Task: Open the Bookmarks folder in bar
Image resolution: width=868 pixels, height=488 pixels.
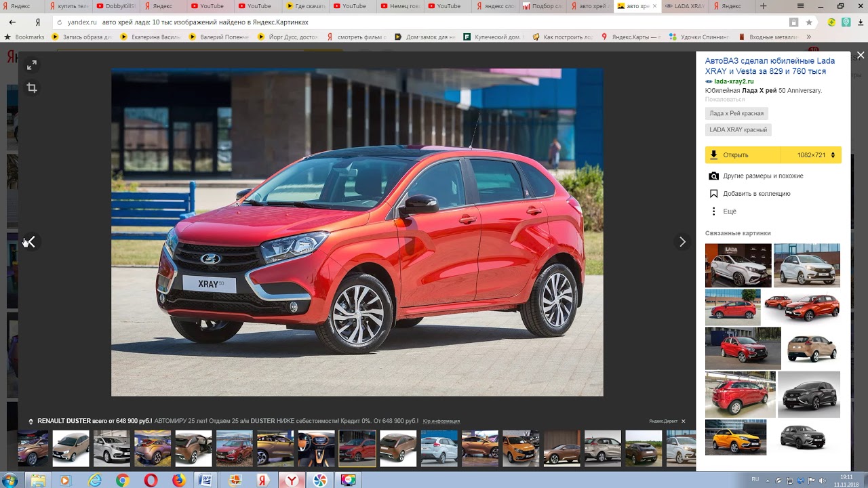Action: pyautogui.click(x=24, y=37)
